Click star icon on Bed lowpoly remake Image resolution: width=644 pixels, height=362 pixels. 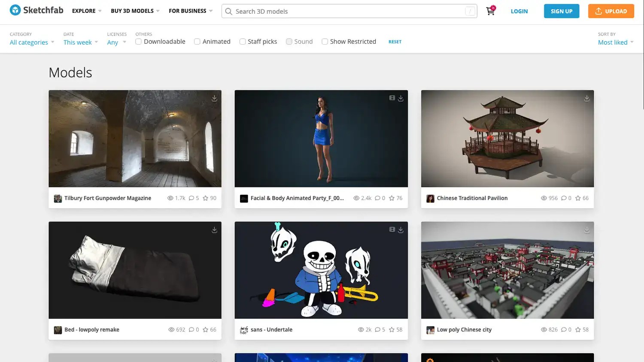[x=205, y=330]
